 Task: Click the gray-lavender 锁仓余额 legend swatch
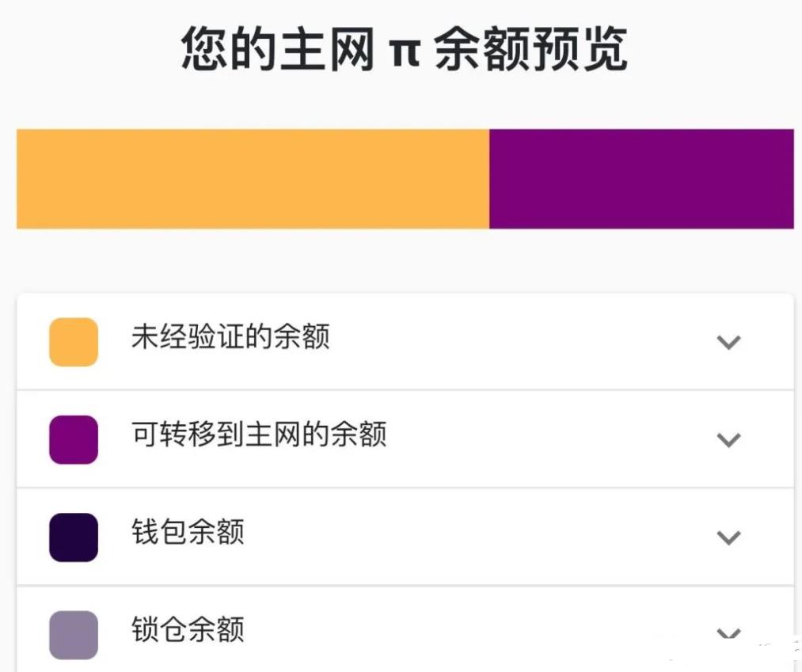click(74, 635)
